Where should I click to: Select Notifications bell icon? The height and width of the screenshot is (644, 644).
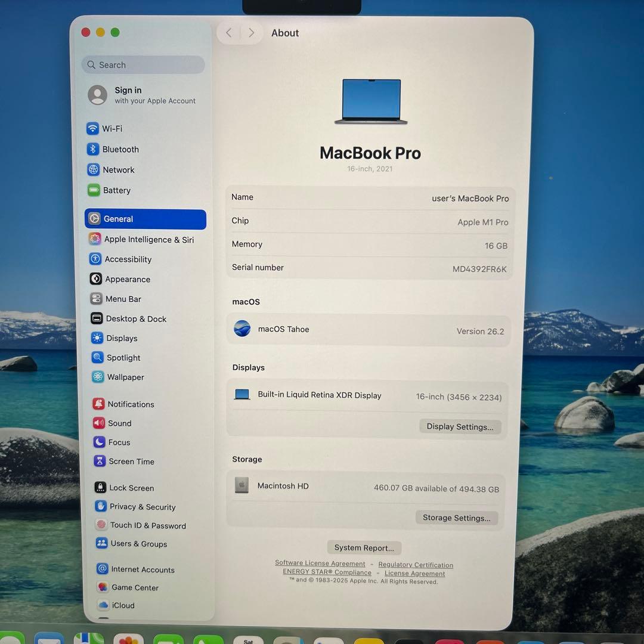pos(98,404)
